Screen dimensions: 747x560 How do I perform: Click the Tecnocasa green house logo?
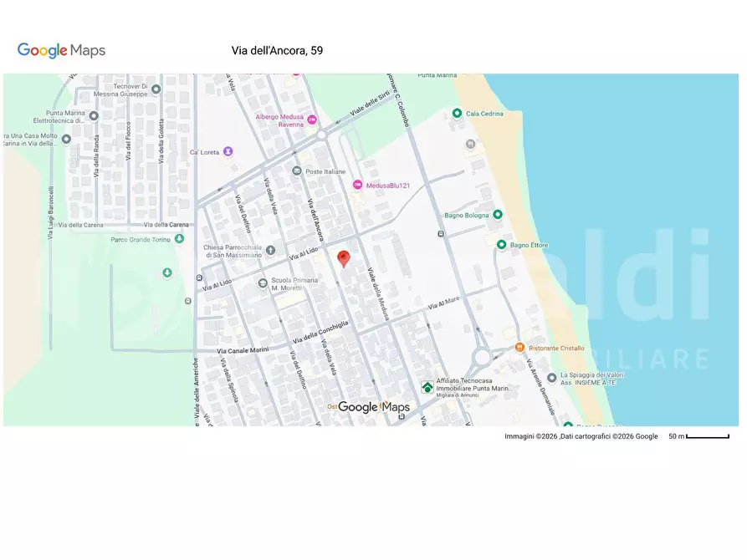coord(427,387)
